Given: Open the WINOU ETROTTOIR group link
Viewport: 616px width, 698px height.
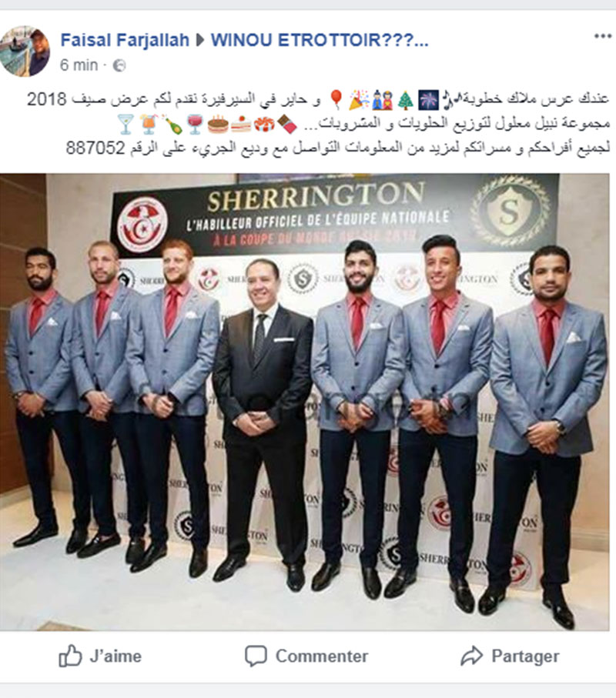Looking at the screenshot, I should tap(320, 40).
